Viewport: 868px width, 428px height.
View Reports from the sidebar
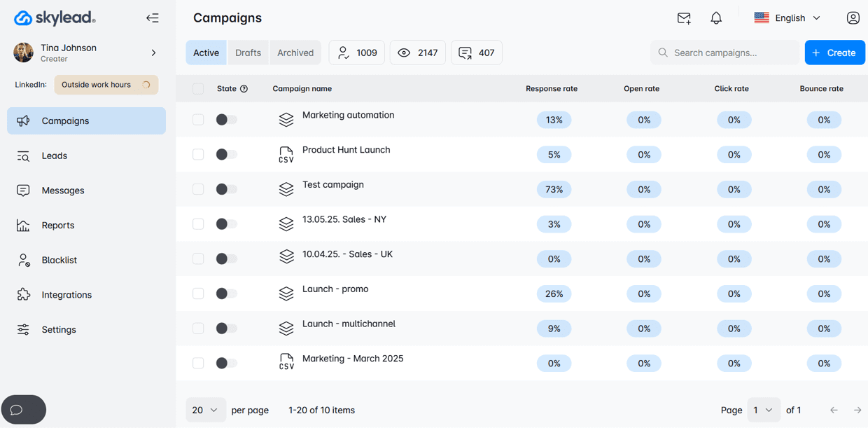coord(57,225)
